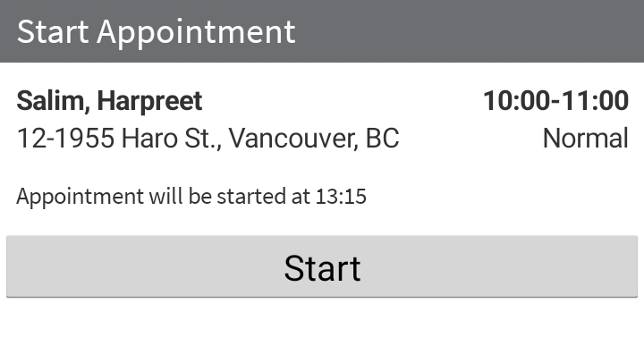Begin the appointment with the Start button

click(x=322, y=266)
